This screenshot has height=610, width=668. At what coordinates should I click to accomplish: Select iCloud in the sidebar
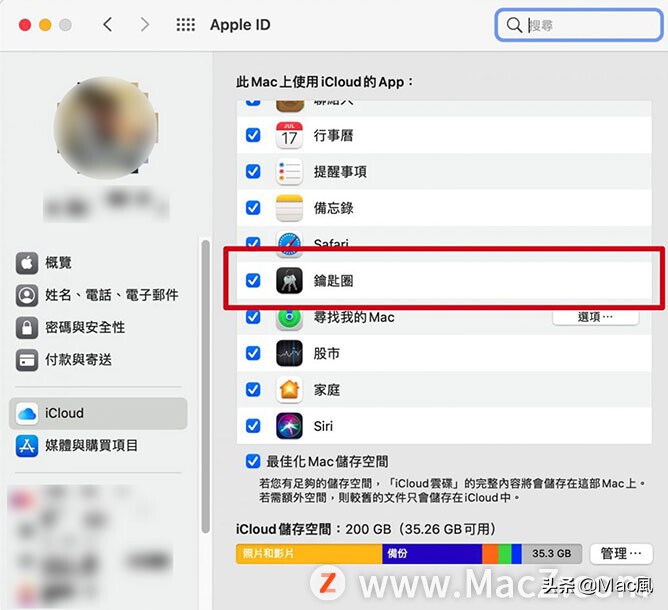[x=98, y=413]
